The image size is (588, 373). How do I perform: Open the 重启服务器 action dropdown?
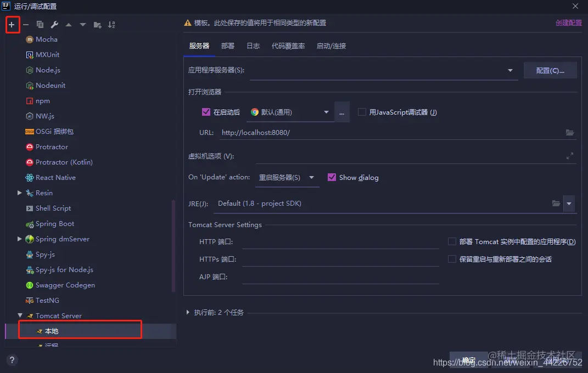tap(312, 177)
